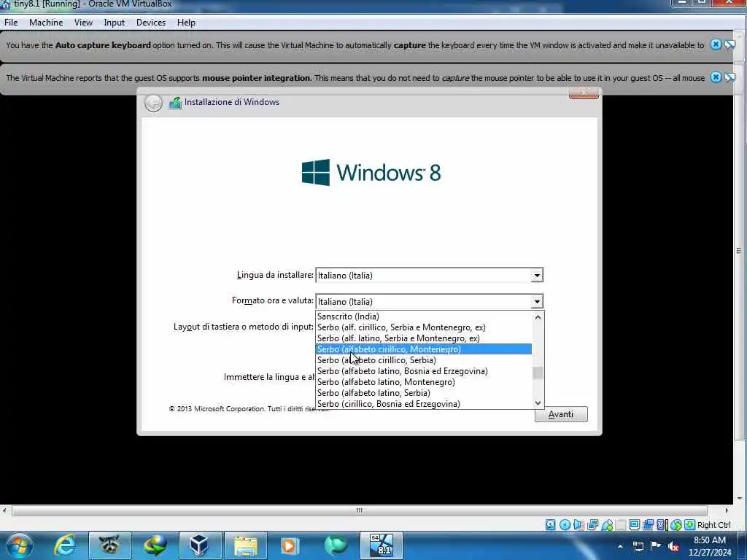The image size is (747, 560).
Task: Click the keyboard capture green arrow icon
Action: (x=689, y=525)
